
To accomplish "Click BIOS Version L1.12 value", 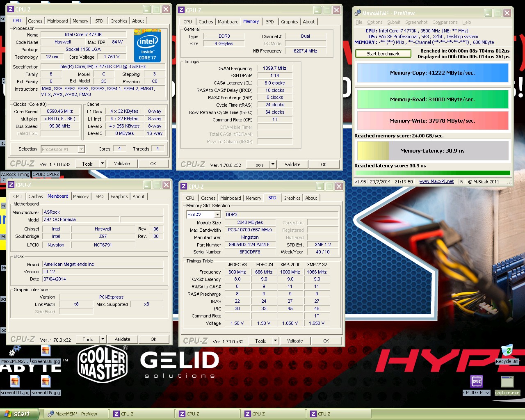I will pos(103,272).
